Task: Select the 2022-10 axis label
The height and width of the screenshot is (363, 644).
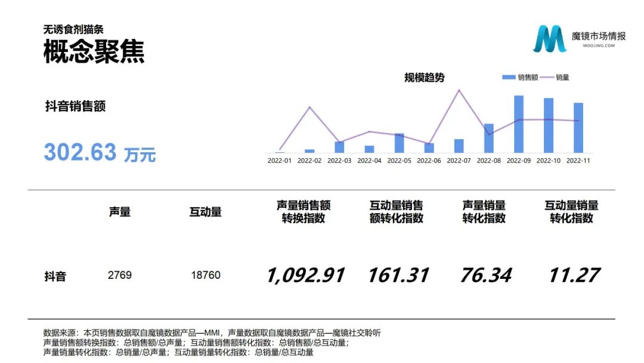Action: point(549,161)
